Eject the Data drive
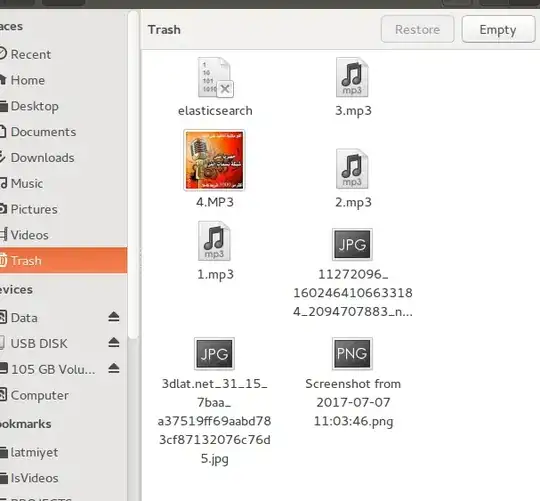This screenshot has height=501, width=540. click(114, 317)
